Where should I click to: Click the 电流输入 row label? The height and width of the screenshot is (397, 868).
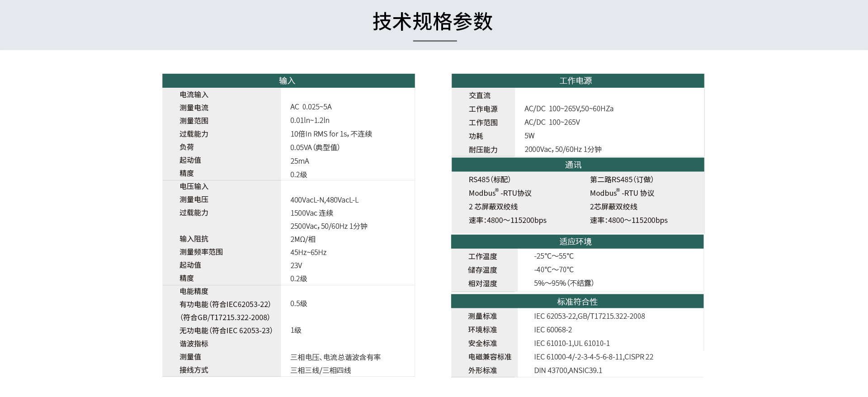click(x=194, y=95)
